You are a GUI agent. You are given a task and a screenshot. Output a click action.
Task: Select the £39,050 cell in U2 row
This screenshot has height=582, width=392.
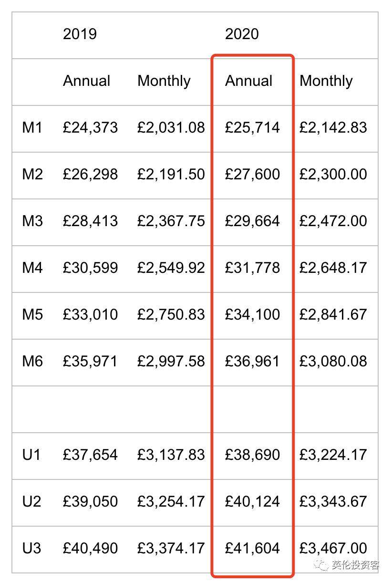tap(90, 501)
